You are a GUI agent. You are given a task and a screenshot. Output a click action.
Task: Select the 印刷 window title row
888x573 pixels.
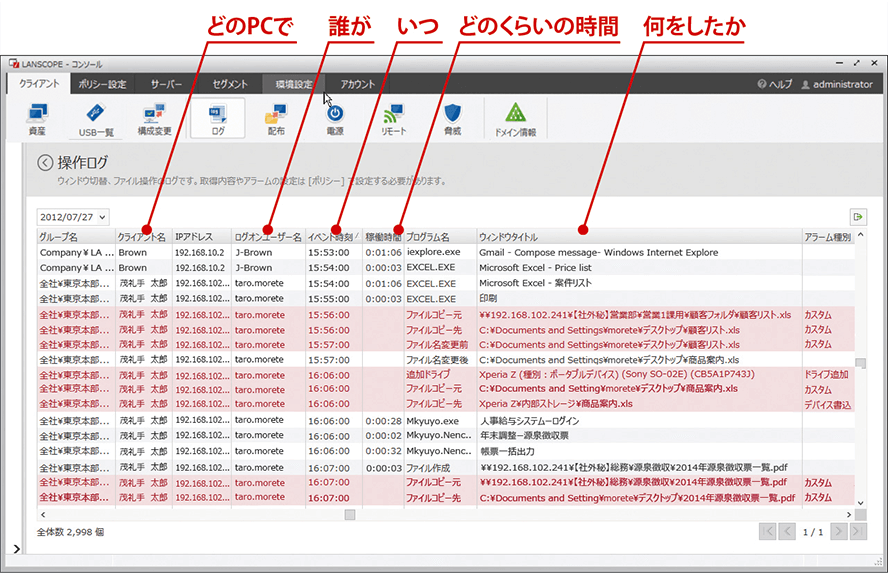[x=446, y=298]
